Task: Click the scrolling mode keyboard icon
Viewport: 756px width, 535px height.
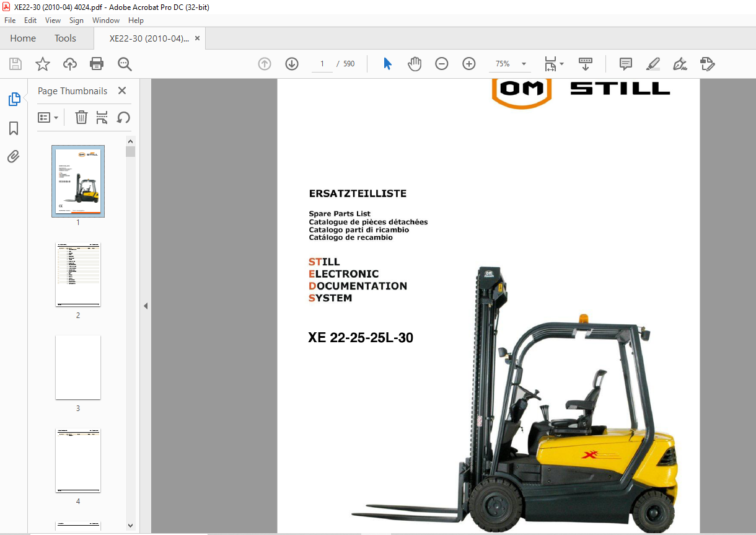Action: tap(586, 64)
